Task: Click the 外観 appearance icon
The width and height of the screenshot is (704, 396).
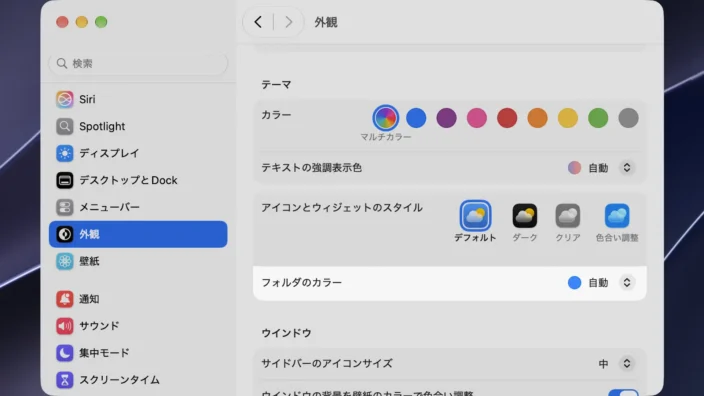Action: (65, 234)
